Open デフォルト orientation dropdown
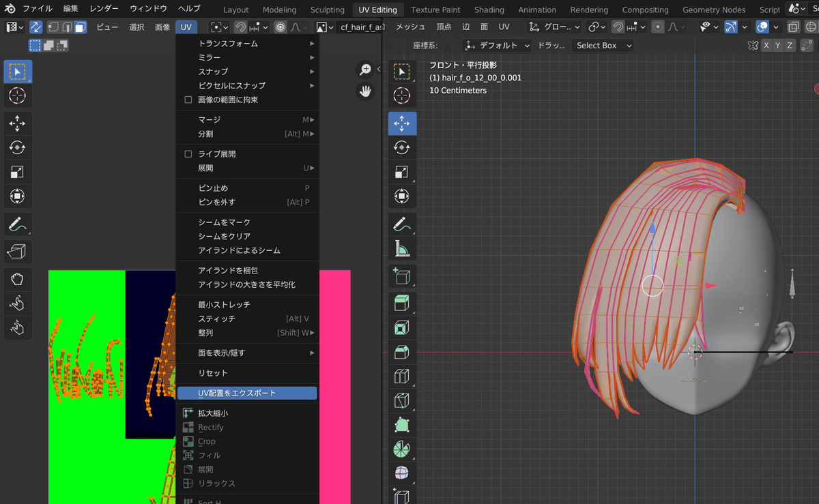Screen dimensions: 819x504 496,46
